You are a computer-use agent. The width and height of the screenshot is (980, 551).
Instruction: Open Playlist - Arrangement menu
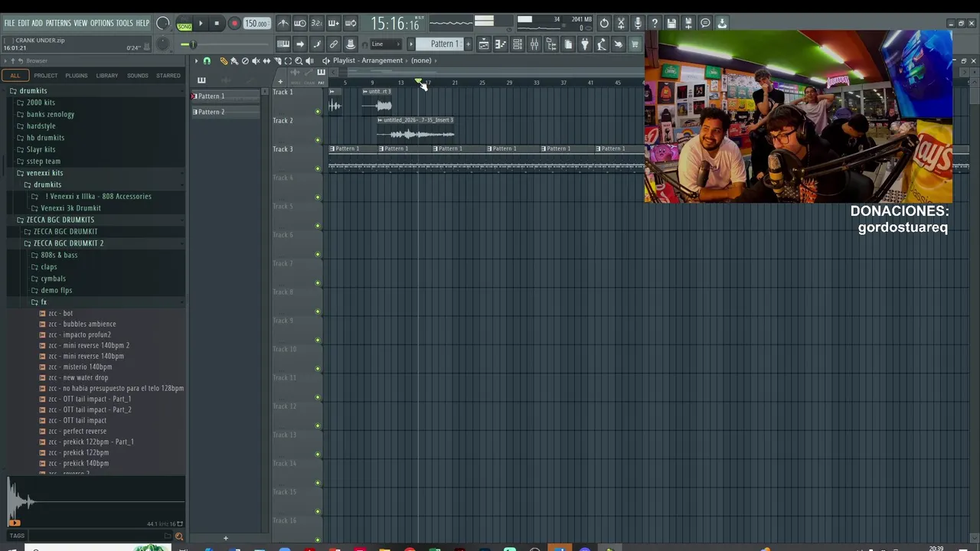pyautogui.click(x=367, y=60)
